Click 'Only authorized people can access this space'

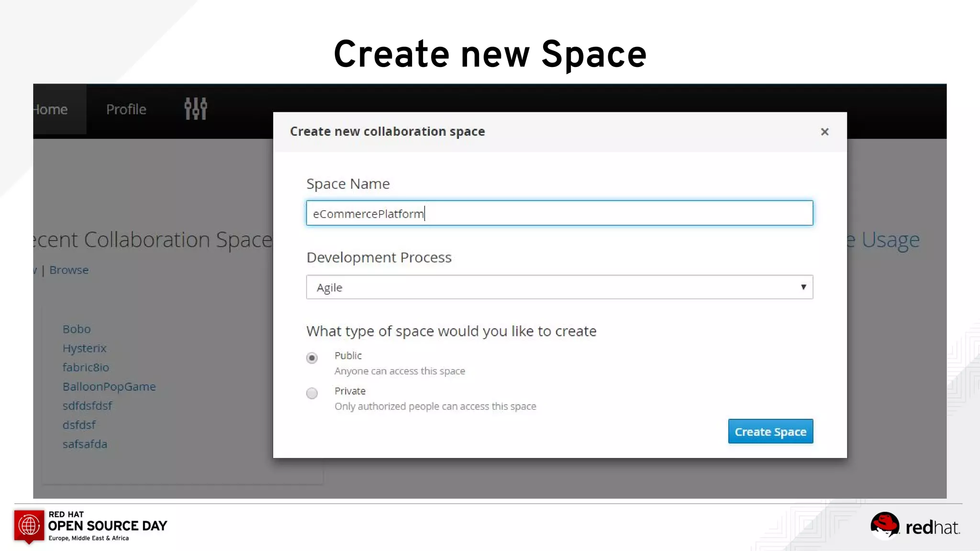click(435, 407)
